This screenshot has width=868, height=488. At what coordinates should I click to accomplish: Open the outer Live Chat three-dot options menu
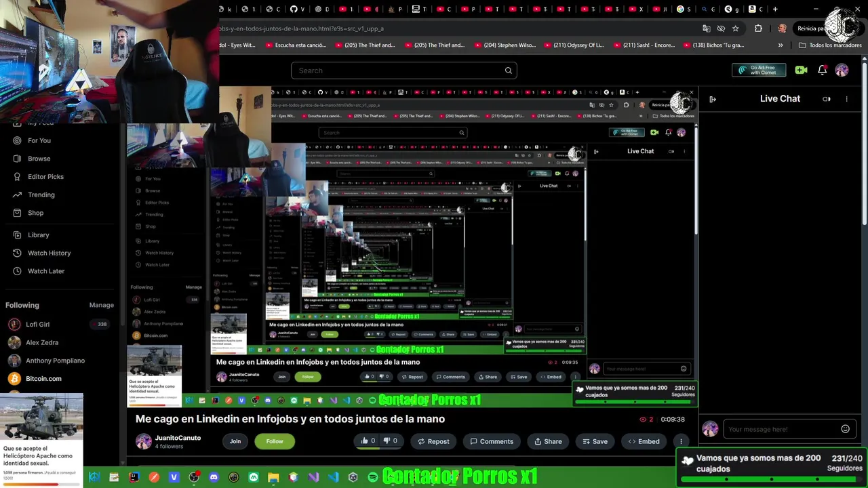coord(846,99)
